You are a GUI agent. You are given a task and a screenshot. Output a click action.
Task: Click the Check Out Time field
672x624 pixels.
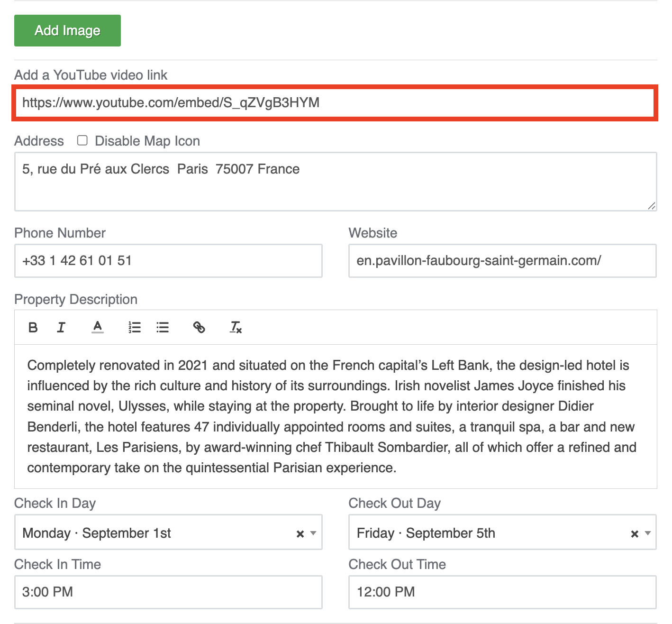coord(502,592)
